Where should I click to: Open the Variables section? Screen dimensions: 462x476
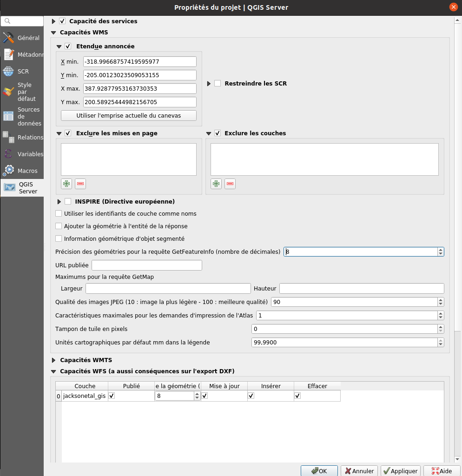pos(8,154)
